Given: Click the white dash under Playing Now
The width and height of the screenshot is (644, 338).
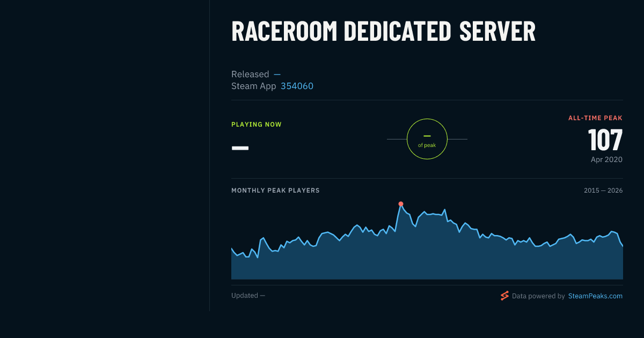Looking at the screenshot, I should 240,148.
